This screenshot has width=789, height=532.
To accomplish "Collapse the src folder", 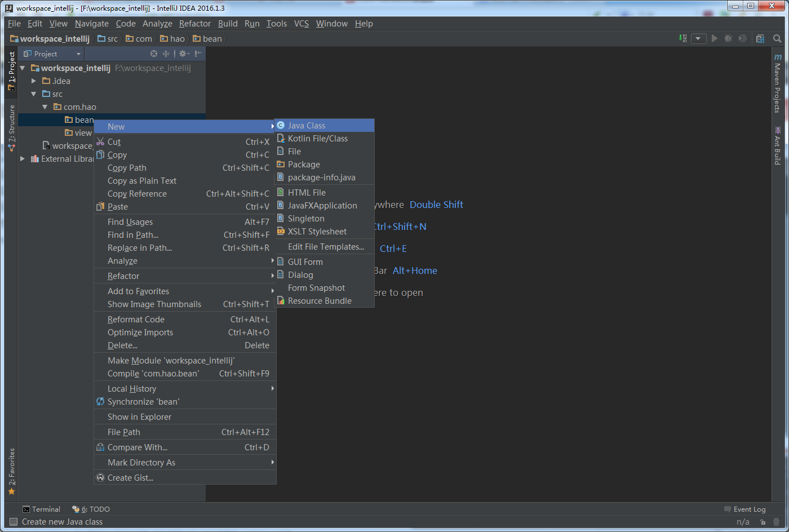I will pyautogui.click(x=34, y=94).
